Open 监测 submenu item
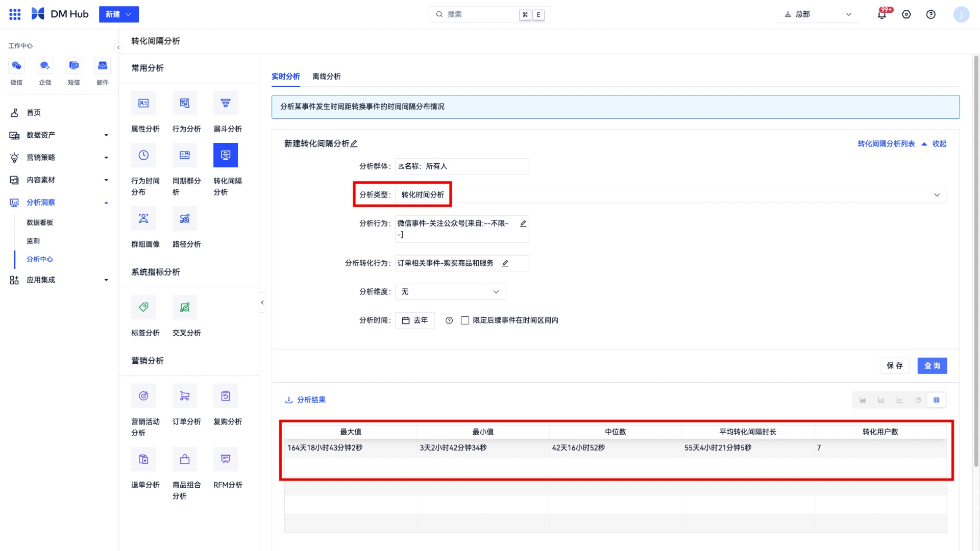Image resolution: width=980 pixels, height=551 pixels. coord(33,241)
